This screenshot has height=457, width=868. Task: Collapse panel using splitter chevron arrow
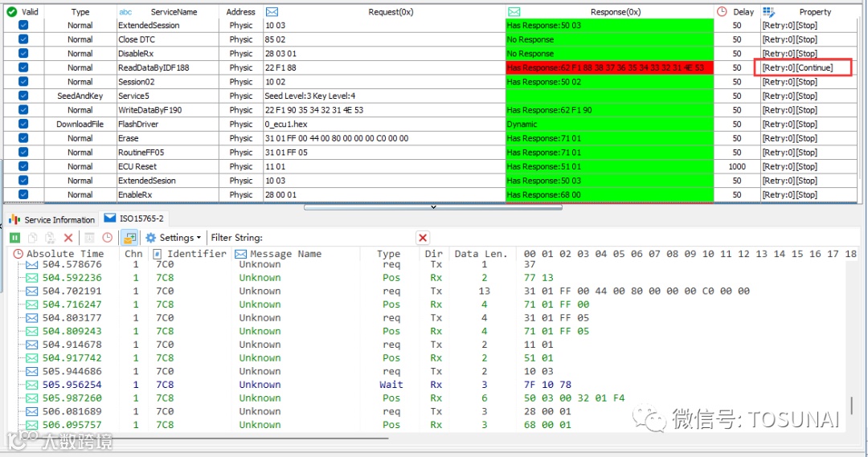[x=433, y=207]
